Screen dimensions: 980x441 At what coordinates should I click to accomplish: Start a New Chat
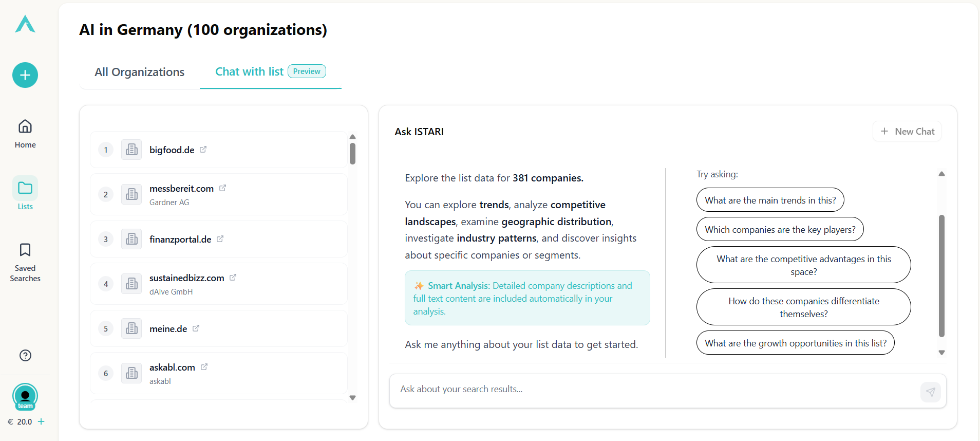pyautogui.click(x=907, y=132)
